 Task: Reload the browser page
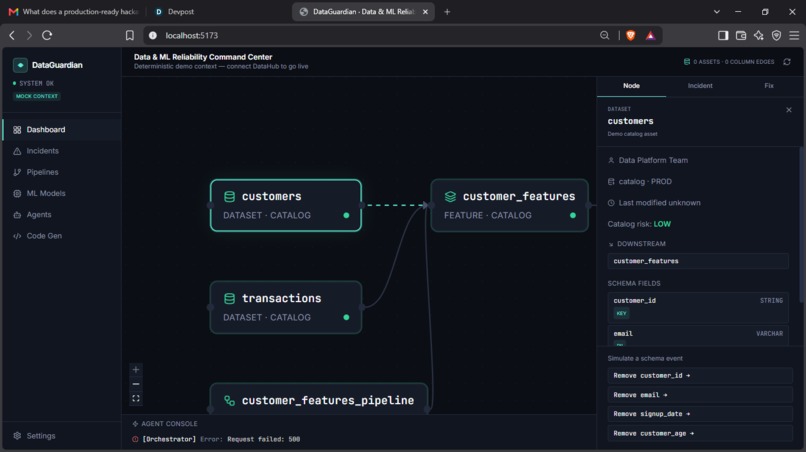tap(47, 35)
